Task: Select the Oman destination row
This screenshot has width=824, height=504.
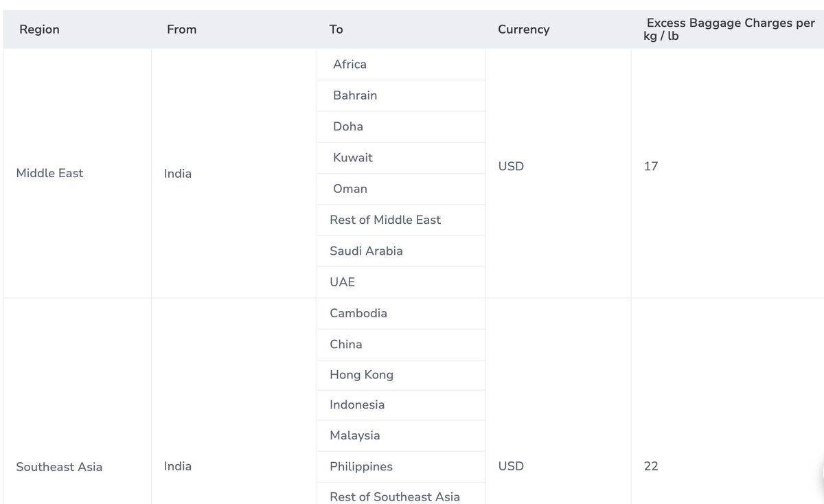Action: pyautogui.click(x=401, y=189)
